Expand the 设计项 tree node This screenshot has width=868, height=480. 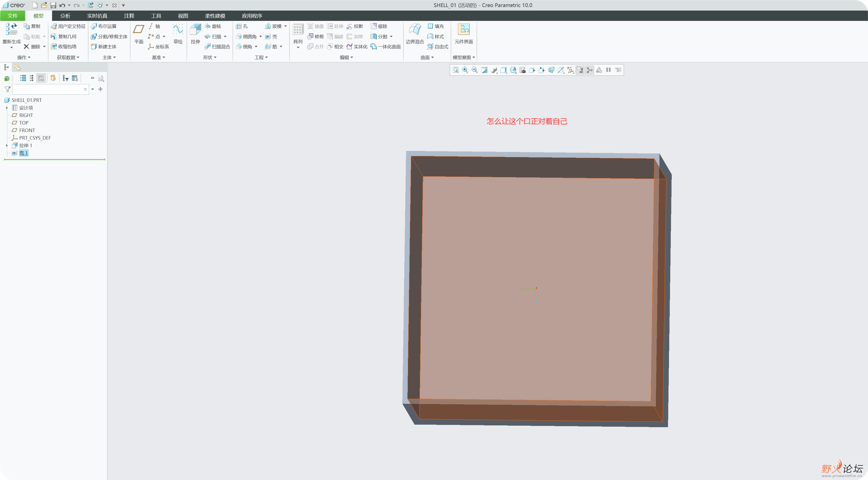click(x=7, y=108)
